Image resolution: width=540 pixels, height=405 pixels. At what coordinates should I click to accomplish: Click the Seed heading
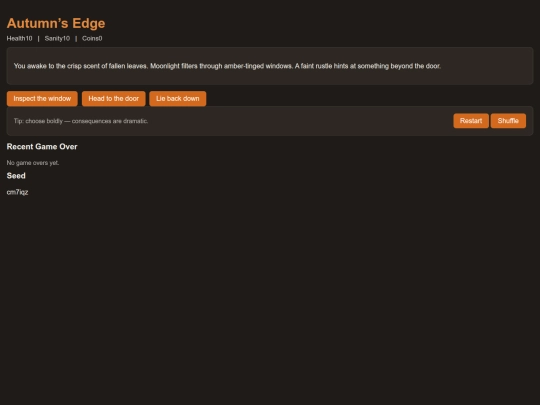16,176
